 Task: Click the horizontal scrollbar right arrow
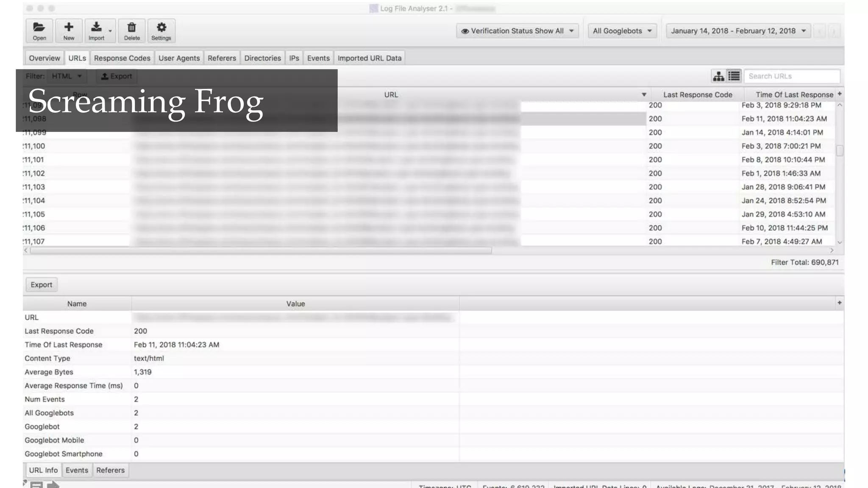832,250
